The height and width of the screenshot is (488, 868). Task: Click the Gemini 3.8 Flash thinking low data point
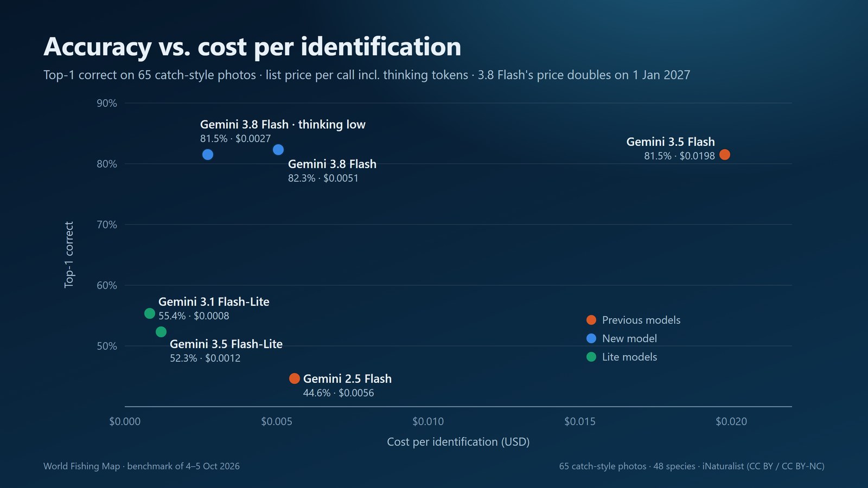pos(208,155)
